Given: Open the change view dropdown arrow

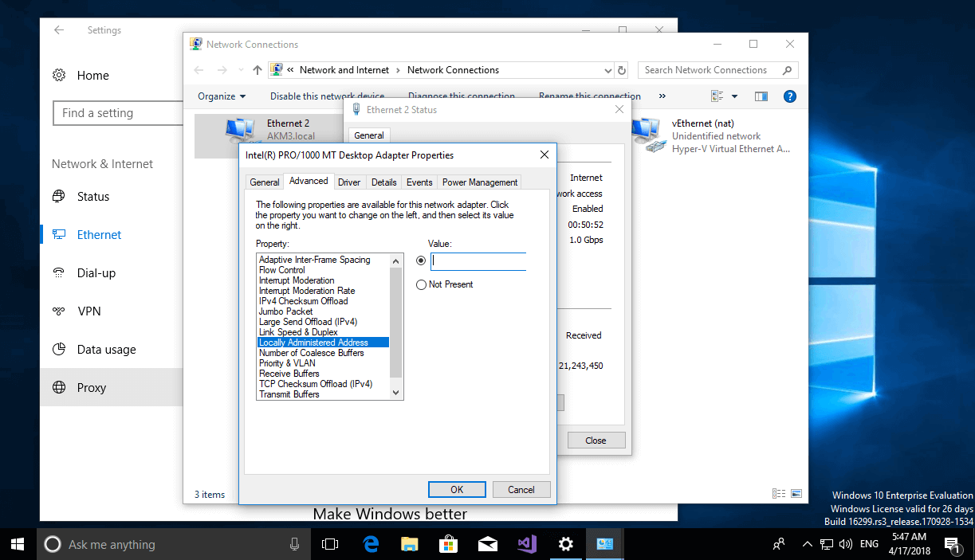Looking at the screenshot, I should click(x=734, y=96).
